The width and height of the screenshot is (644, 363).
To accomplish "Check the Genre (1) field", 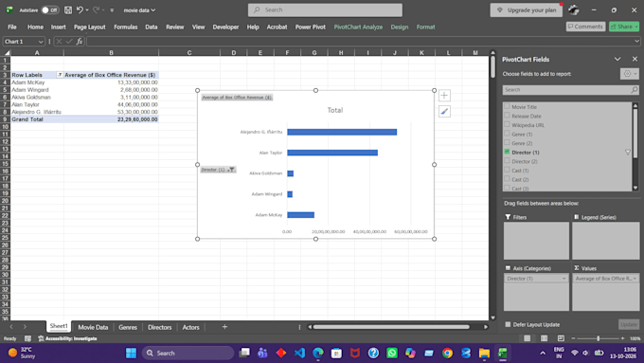I will pyautogui.click(x=507, y=134).
